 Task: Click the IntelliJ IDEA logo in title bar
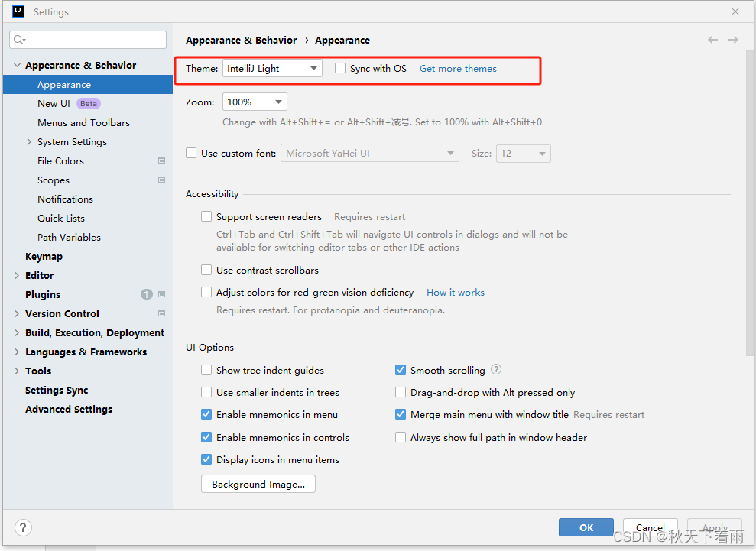coord(18,11)
